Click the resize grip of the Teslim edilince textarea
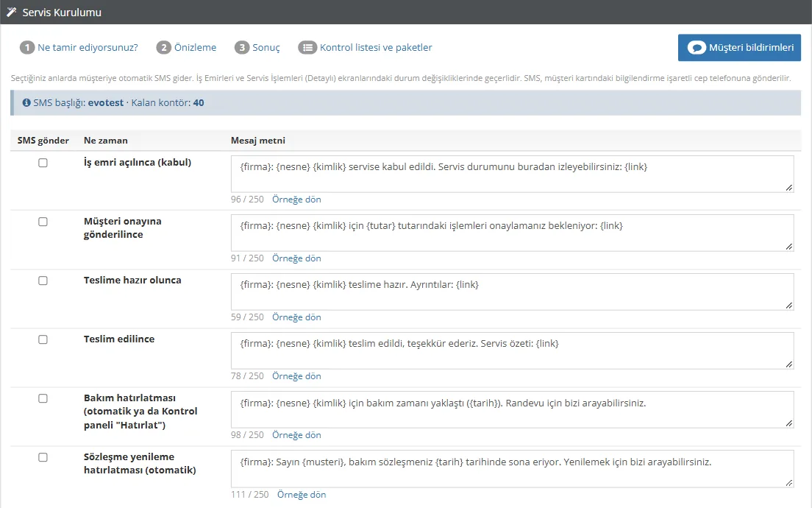 (x=788, y=364)
